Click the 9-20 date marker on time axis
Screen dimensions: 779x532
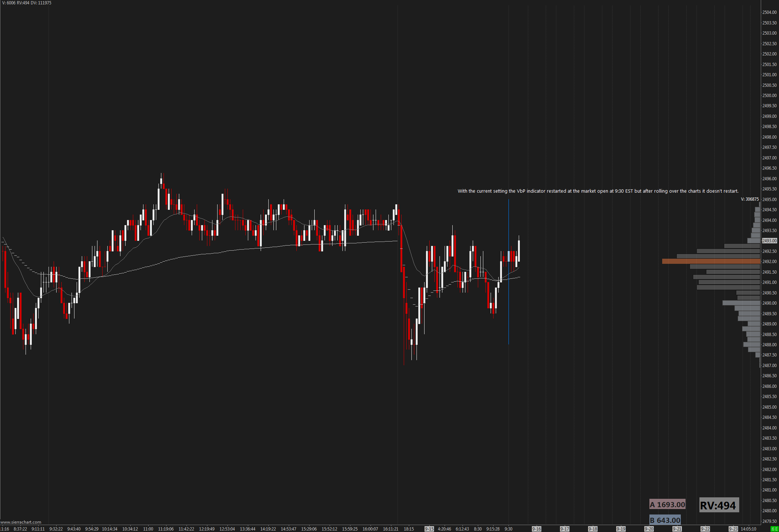(x=649, y=529)
